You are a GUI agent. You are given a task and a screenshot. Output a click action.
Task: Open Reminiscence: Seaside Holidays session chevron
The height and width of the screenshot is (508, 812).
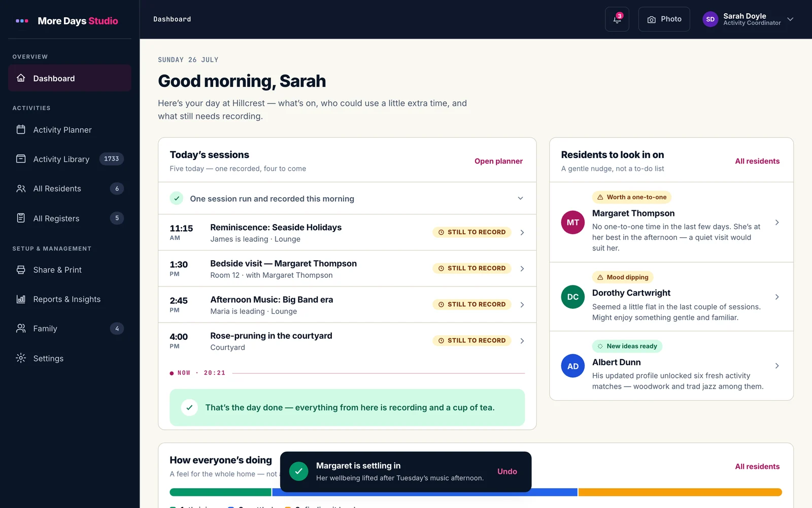(522, 233)
